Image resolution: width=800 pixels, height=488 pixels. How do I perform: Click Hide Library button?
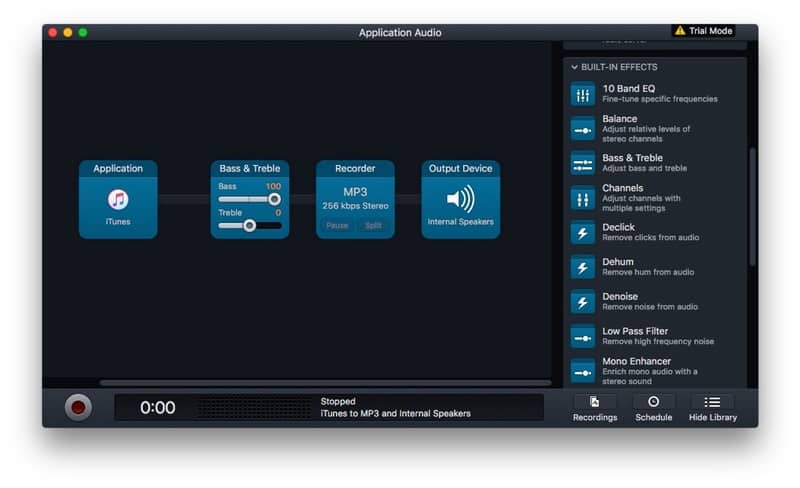coord(713,408)
